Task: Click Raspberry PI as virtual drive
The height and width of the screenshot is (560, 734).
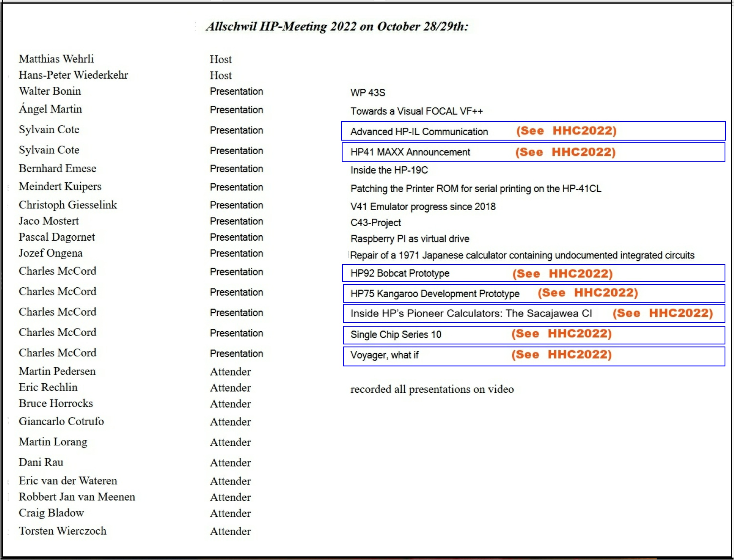Action: pyautogui.click(x=409, y=239)
